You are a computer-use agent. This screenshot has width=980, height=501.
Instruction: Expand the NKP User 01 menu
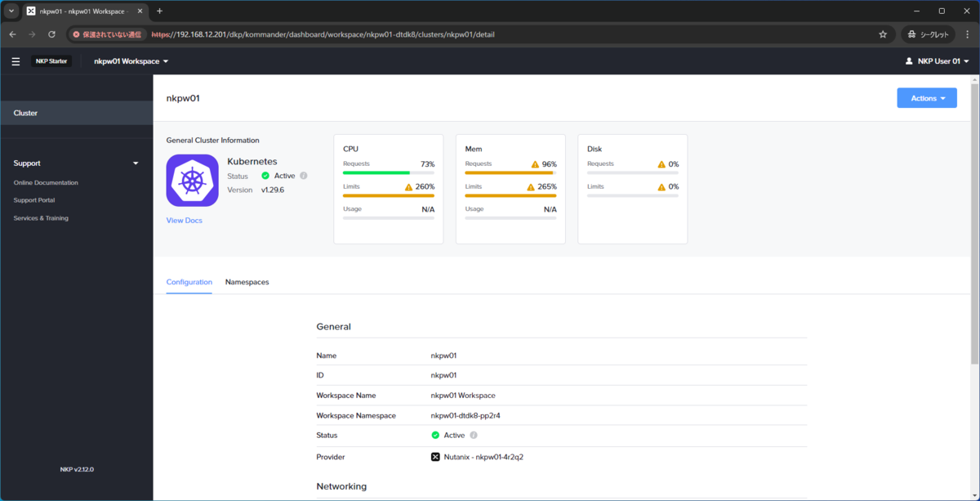coord(937,61)
